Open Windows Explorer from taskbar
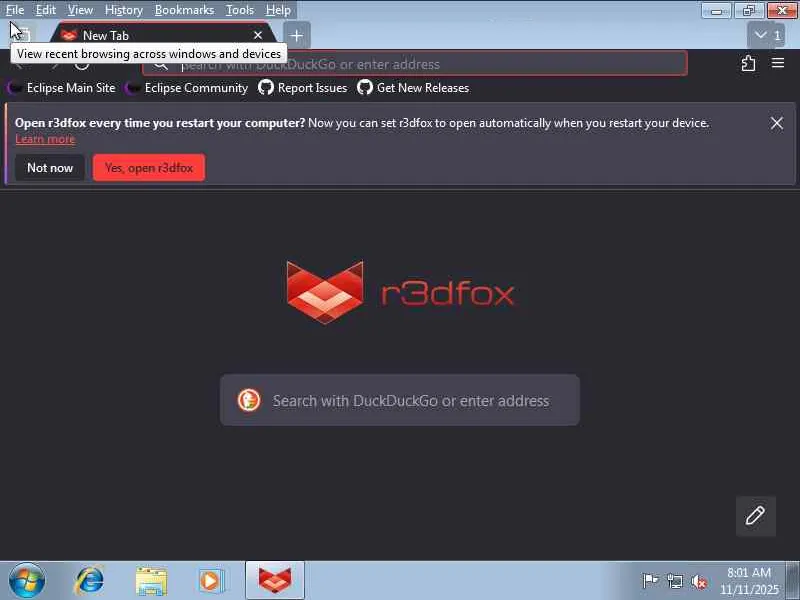Image resolution: width=800 pixels, height=600 pixels. tap(151, 581)
